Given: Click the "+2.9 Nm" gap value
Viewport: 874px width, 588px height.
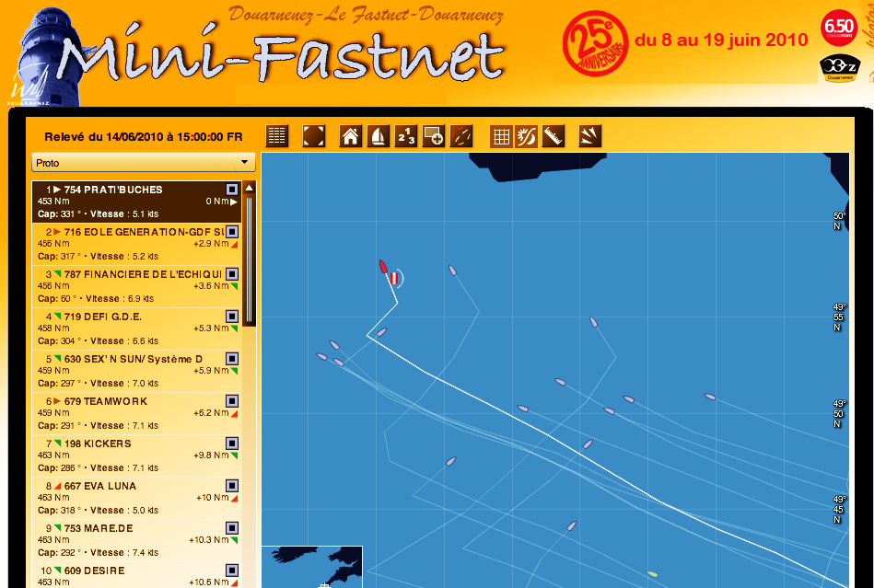Looking at the screenshot, I should [211, 244].
